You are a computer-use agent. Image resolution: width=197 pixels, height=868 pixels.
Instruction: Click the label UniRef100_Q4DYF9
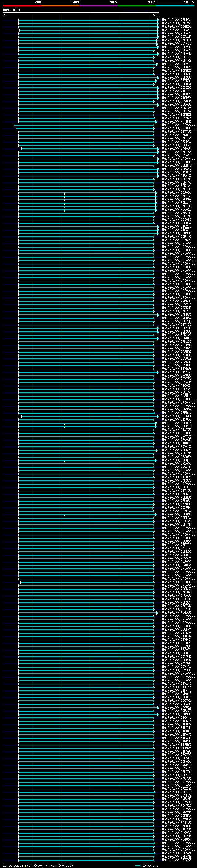(x=176, y=91)
